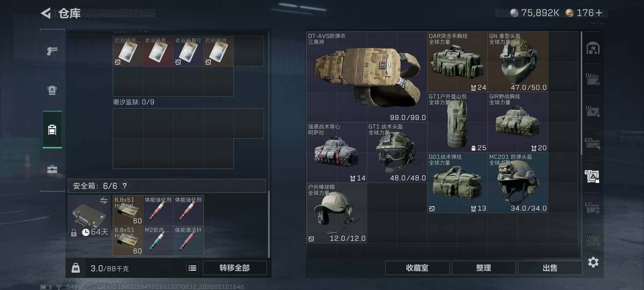
Task: Select the DT-AVS防弹衣 armor item
Action: click(367, 77)
